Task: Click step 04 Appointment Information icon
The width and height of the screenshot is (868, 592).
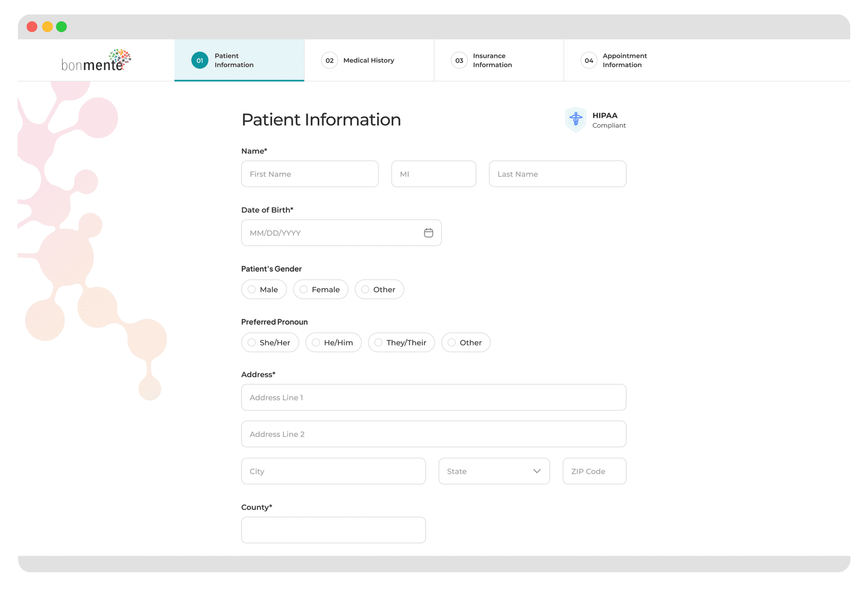Action: click(588, 59)
